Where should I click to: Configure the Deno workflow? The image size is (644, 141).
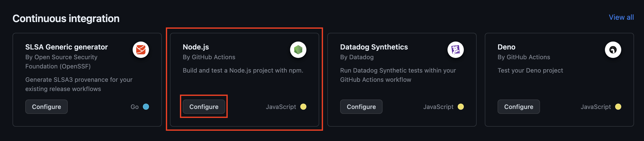pyautogui.click(x=519, y=107)
